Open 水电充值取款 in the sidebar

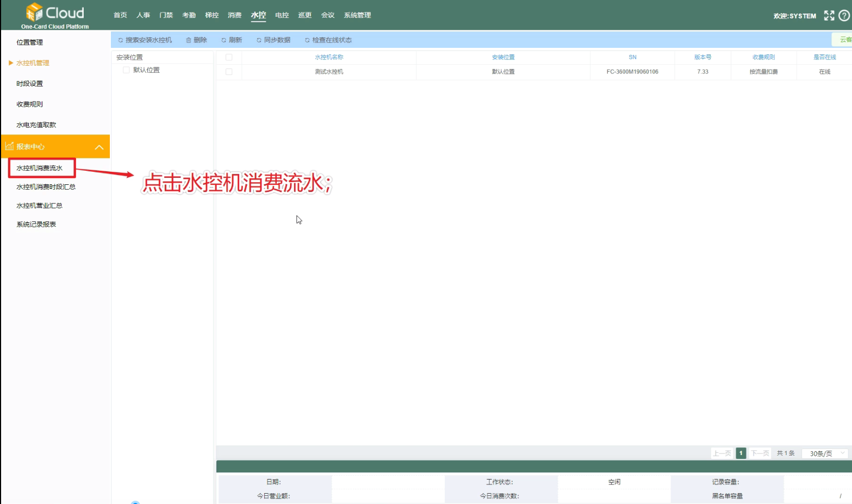(x=36, y=125)
